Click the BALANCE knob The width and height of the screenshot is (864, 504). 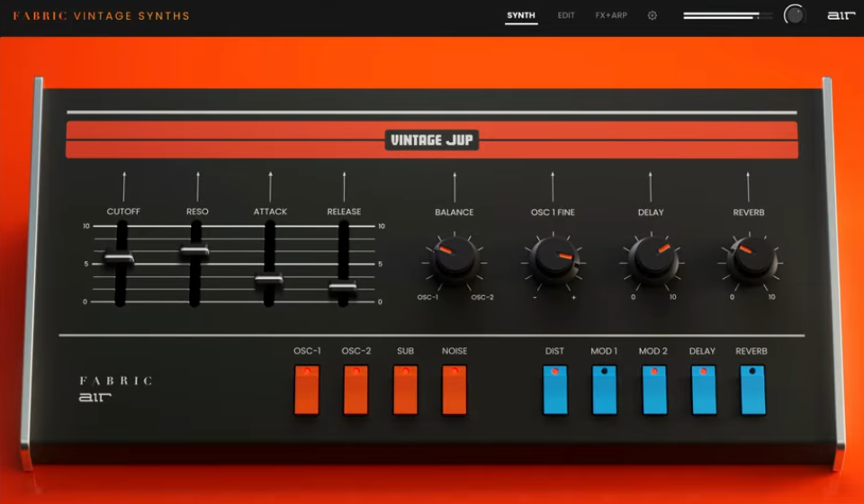[454, 260]
